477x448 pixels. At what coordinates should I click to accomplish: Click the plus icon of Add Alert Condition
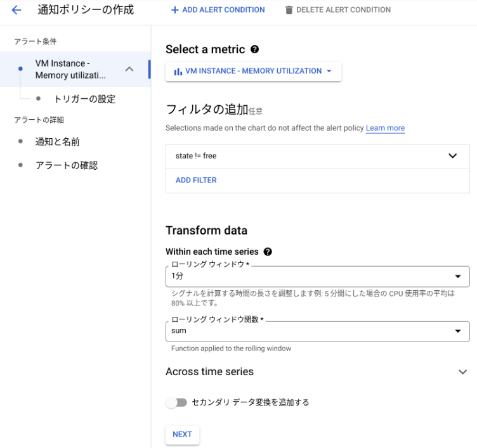tap(174, 10)
